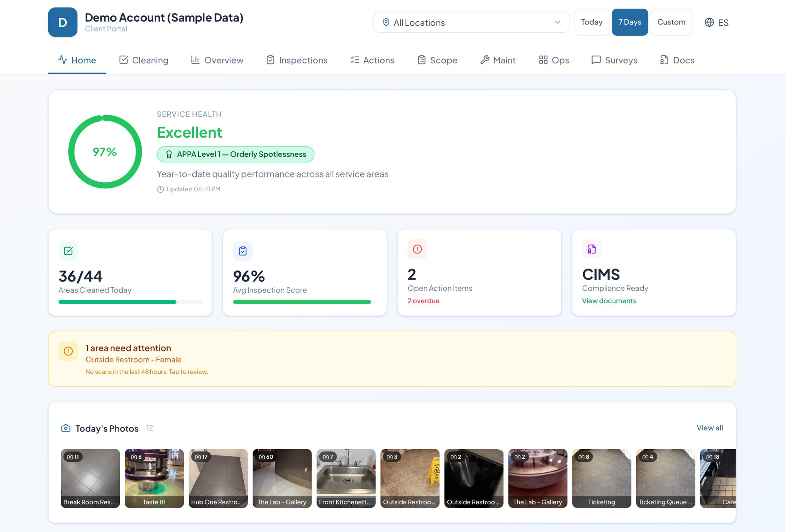The height and width of the screenshot is (532, 785).
Task: Open Ticketing Queue photo thumbnail
Action: coord(666,478)
